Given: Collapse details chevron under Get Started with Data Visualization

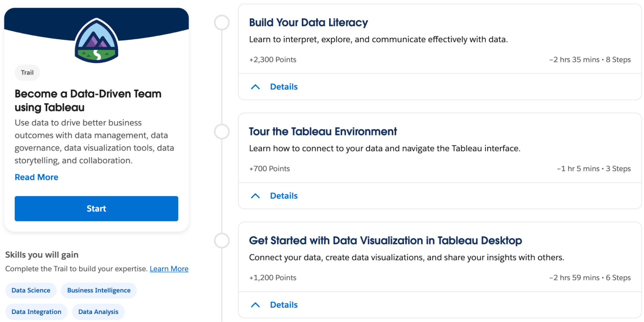Looking at the screenshot, I should 255,305.
